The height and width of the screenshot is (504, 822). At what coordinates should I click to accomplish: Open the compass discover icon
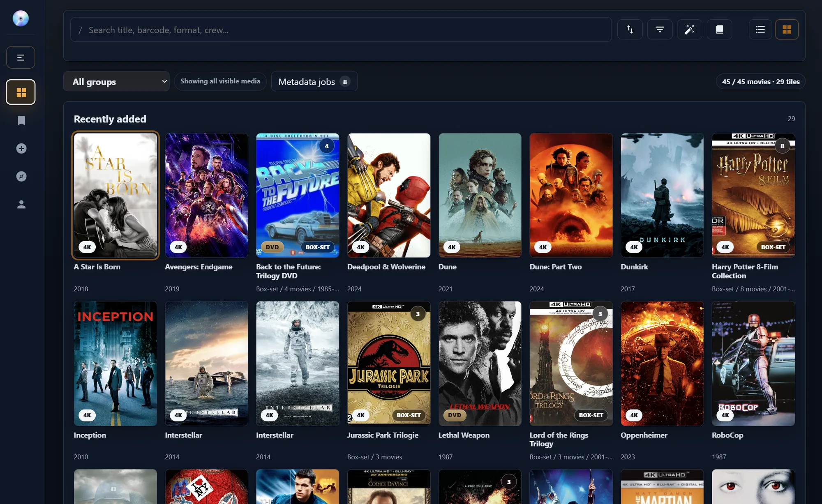[x=21, y=176]
